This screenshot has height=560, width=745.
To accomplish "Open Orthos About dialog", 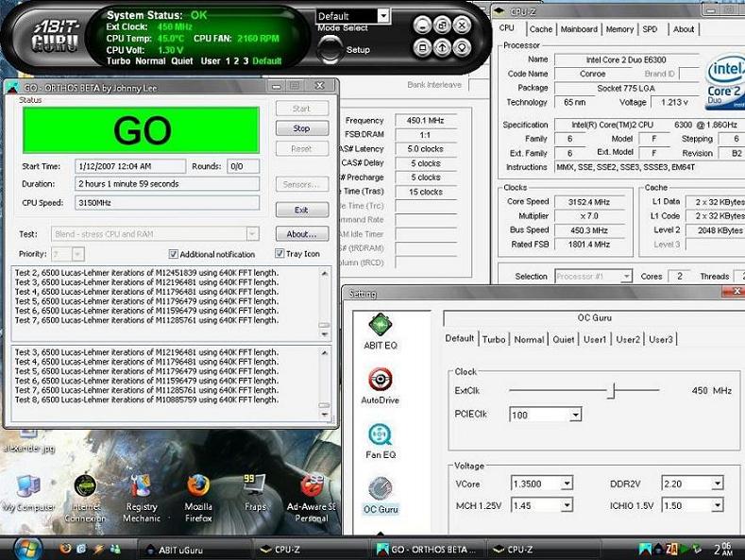I will pos(302,234).
